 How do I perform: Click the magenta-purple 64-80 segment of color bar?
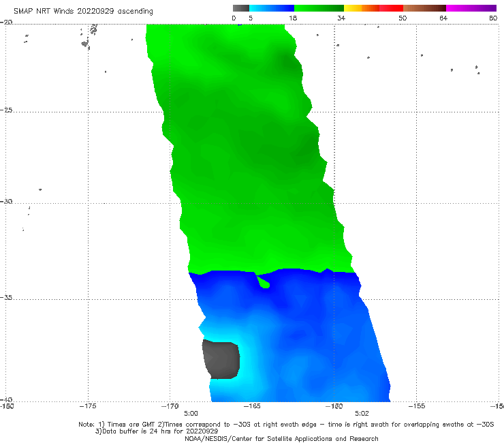[x=471, y=8]
